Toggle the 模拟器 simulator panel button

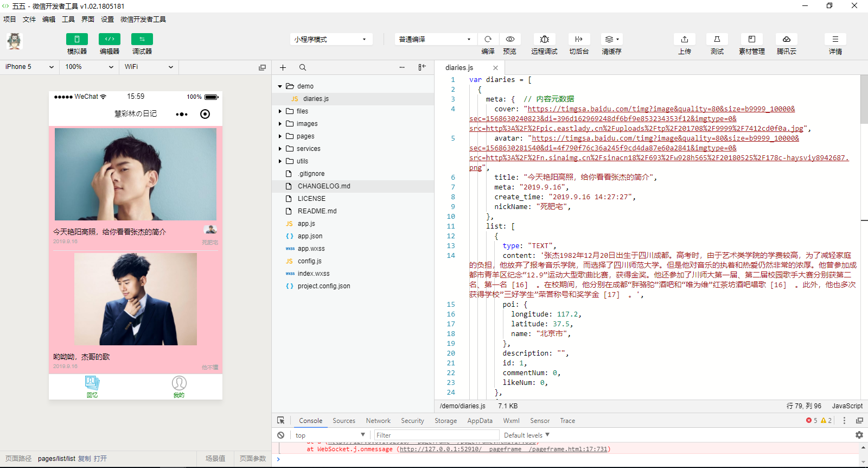[76, 39]
